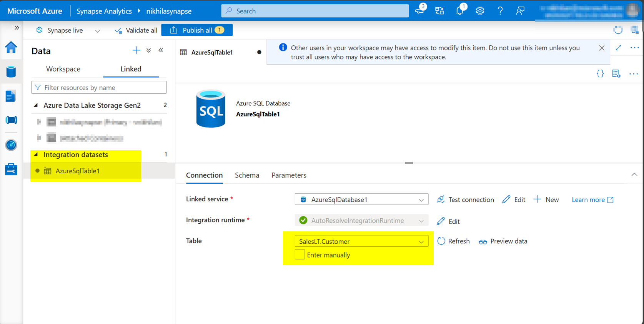Image resolution: width=644 pixels, height=324 pixels.
Task: Switch to the Workspace tab
Action: click(63, 69)
